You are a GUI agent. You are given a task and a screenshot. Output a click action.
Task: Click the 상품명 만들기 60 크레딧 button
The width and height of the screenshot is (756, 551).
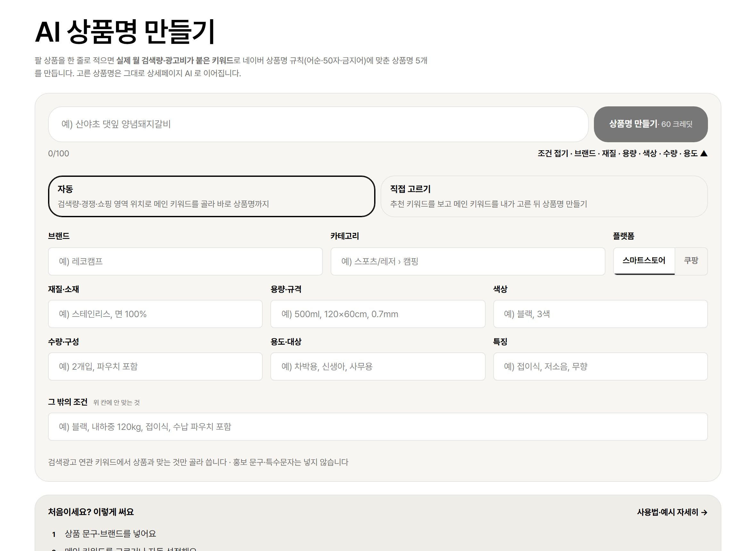[x=650, y=124]
